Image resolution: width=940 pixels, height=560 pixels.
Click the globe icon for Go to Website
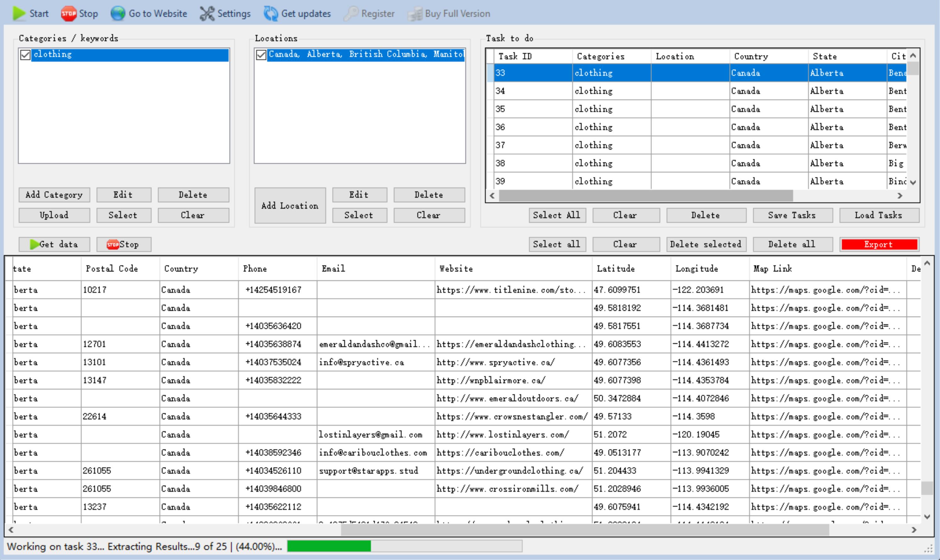pyautogui.click(x=118, y=14)
